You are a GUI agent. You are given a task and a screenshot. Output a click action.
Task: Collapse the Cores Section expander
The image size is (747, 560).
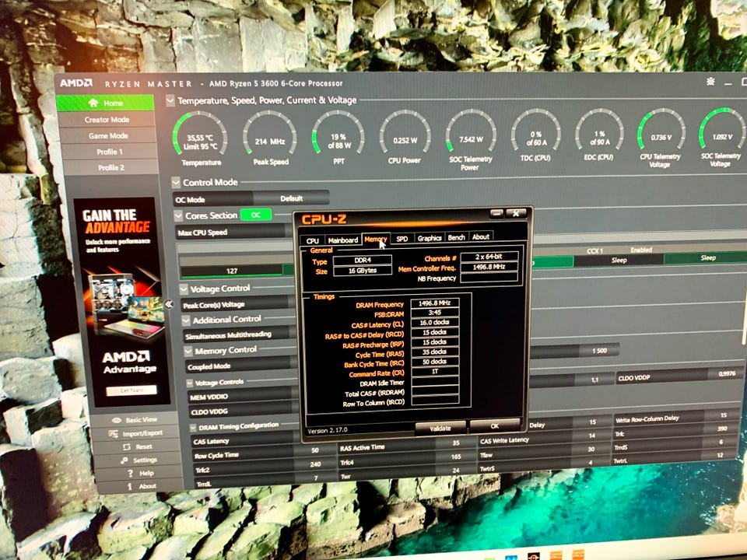[179, 216]
